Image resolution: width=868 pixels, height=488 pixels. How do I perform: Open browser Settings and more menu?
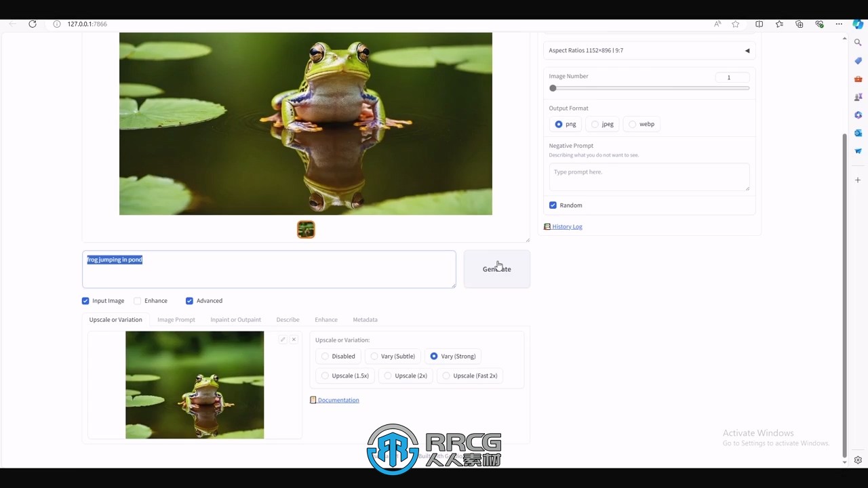[840, 24]
